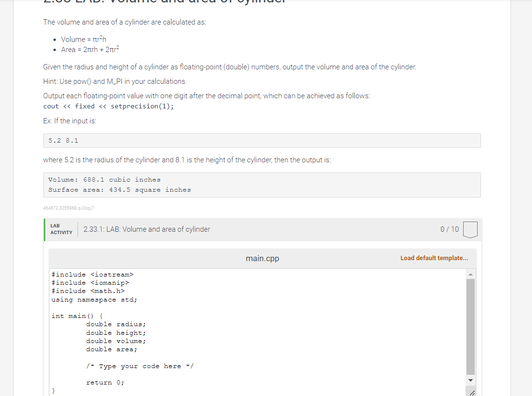This screenshot has height=396, width=532.
Task: Click the expected output example box
Action: click(x=261, y=185)
